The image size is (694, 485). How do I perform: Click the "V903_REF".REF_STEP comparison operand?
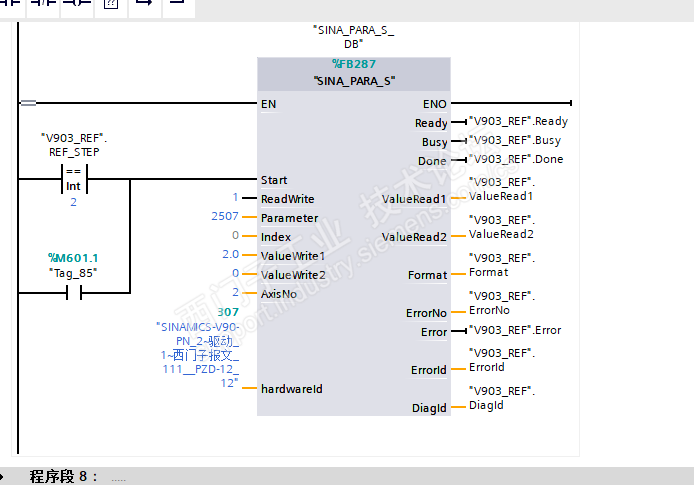(x=74, y=145)
